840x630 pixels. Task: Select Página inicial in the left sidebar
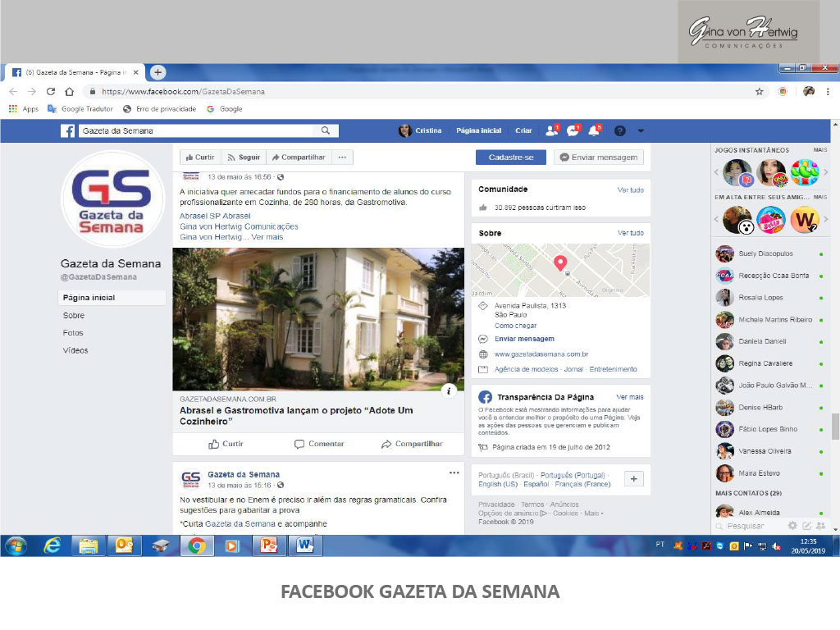[112, 298]
